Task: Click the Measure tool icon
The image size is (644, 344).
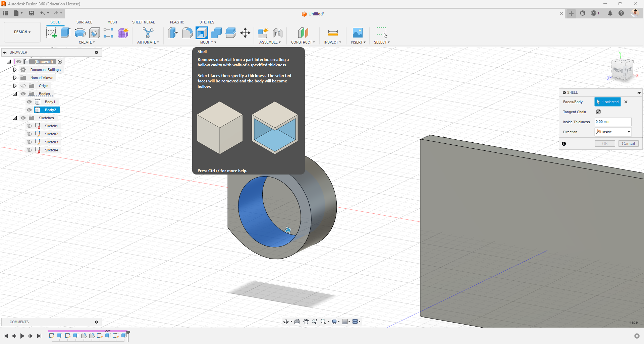Action: coord(333,33)
